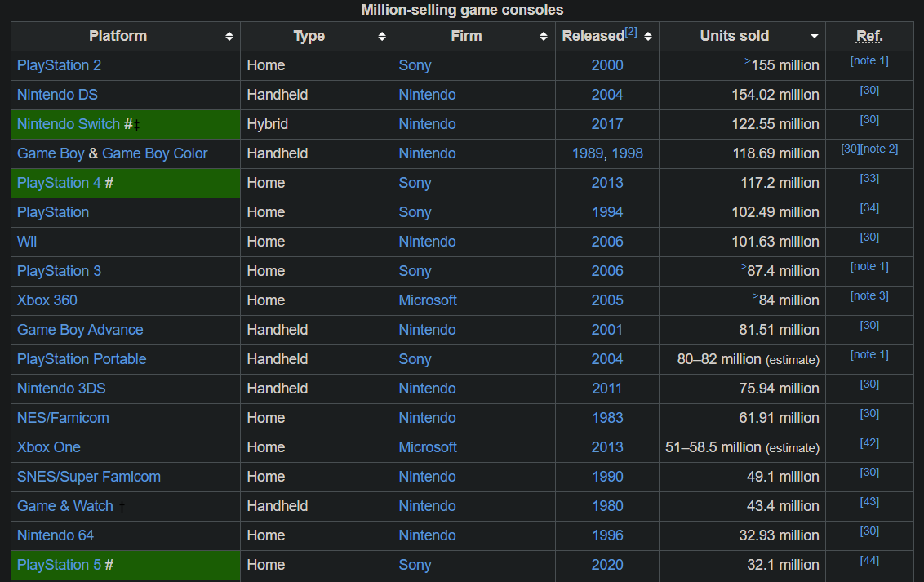Viewport: 924px width, 582px height.
Task: Open the 1996 release year link
Action: [607, 536]
